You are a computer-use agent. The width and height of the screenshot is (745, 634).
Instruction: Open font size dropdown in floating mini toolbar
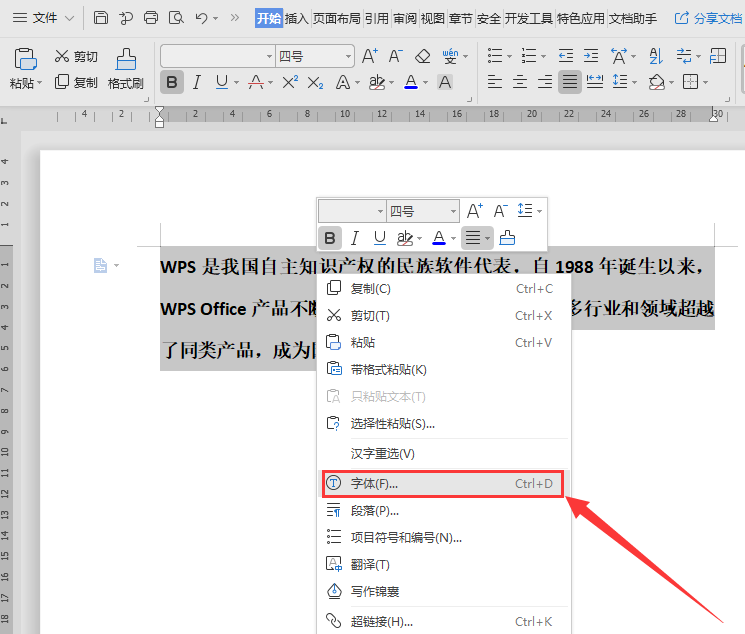click(453, 211)
